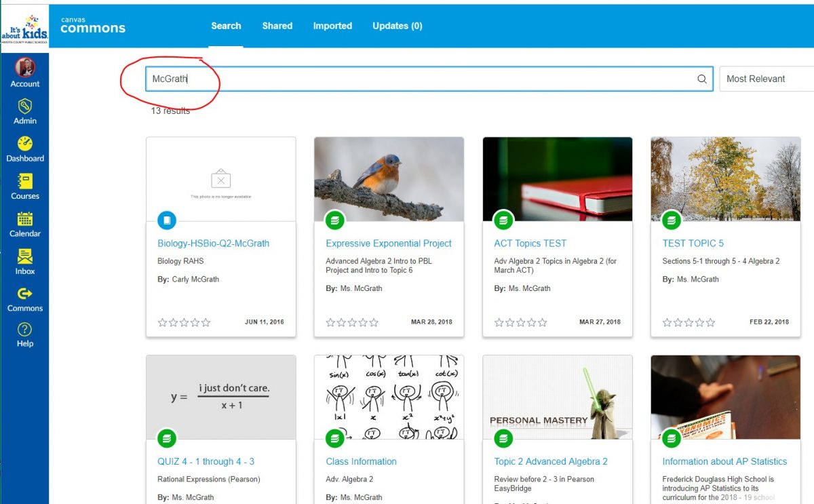814x504 pixels.
Task: Click the document icon on Biology-HSBio-Q2-McGrath card
Action: [x=166, y=220]
